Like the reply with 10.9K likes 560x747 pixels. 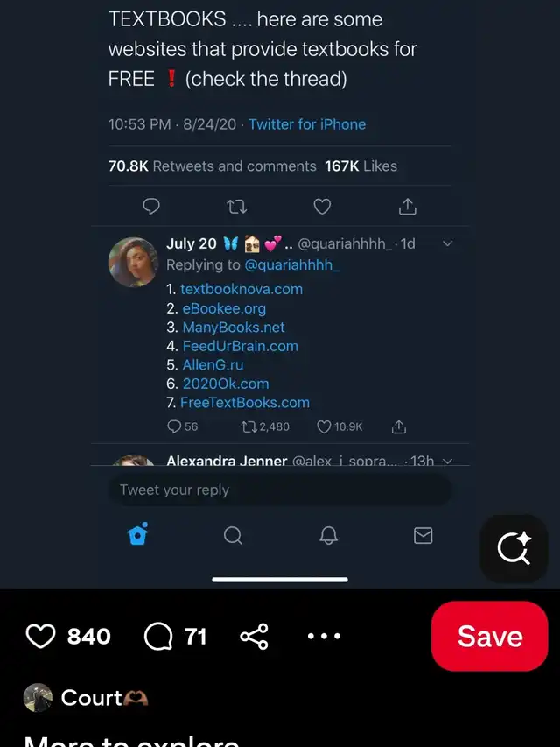click(324, 426)
